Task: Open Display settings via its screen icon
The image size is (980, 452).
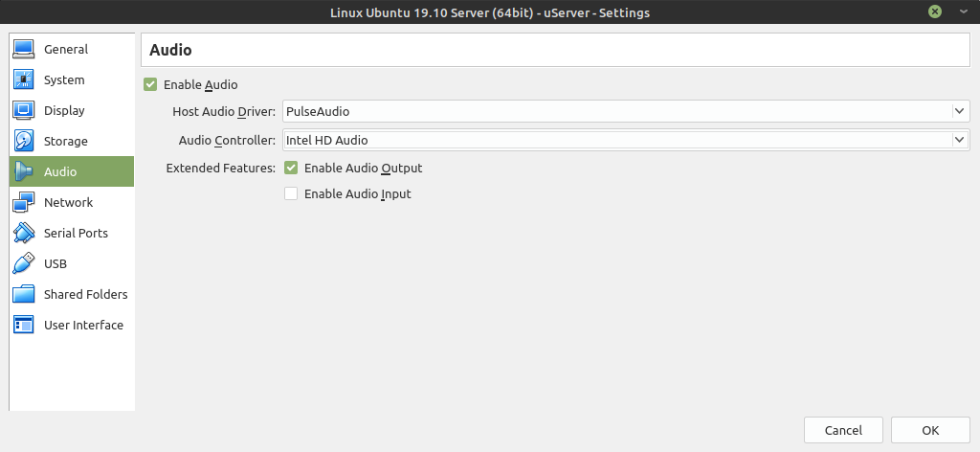Action: point(24,110)
